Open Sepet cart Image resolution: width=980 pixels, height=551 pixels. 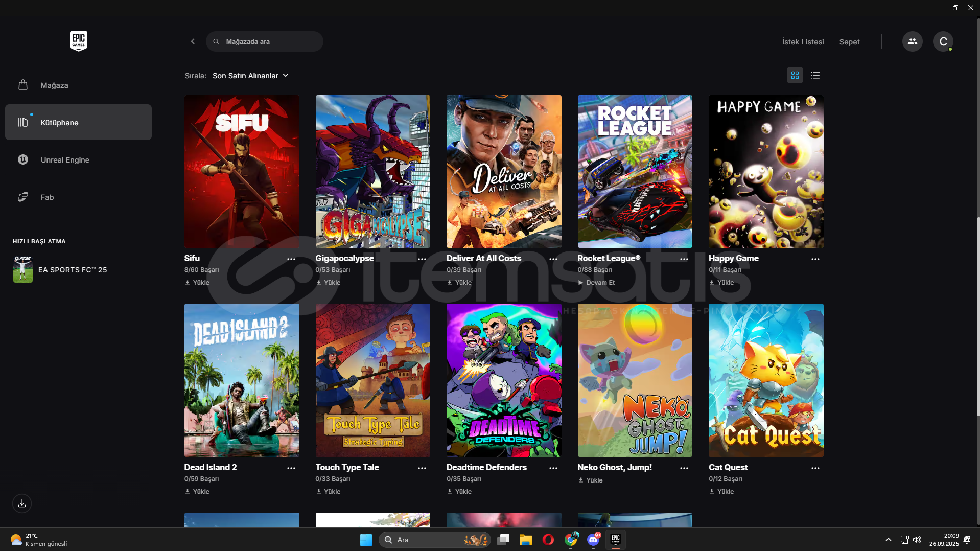tap(849, 42)
